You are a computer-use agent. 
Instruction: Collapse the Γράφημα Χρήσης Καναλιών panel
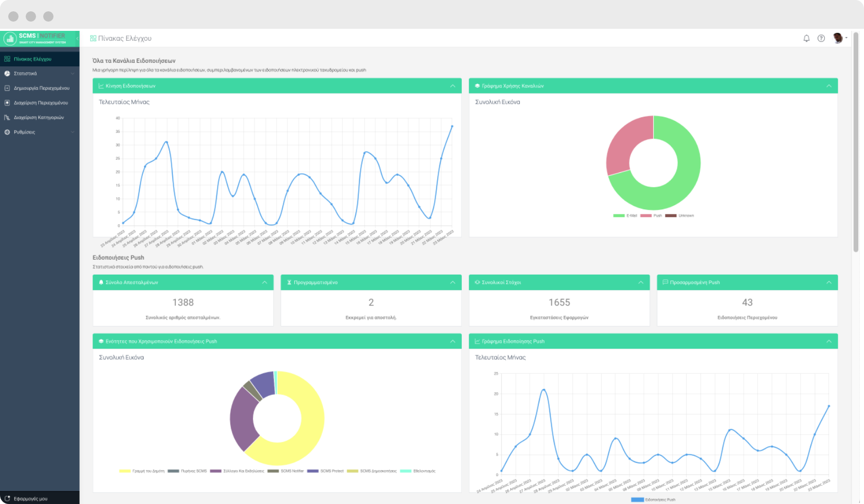[x=829, y=86]
